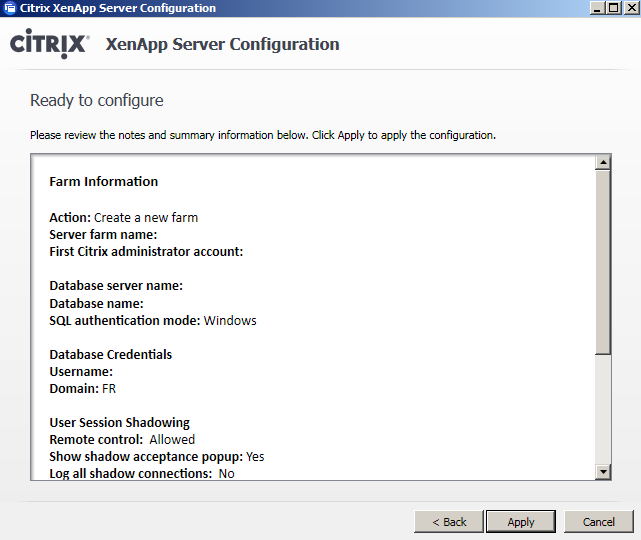
Task: Click the SQL authentication mode line
Action: click(153, 320)
